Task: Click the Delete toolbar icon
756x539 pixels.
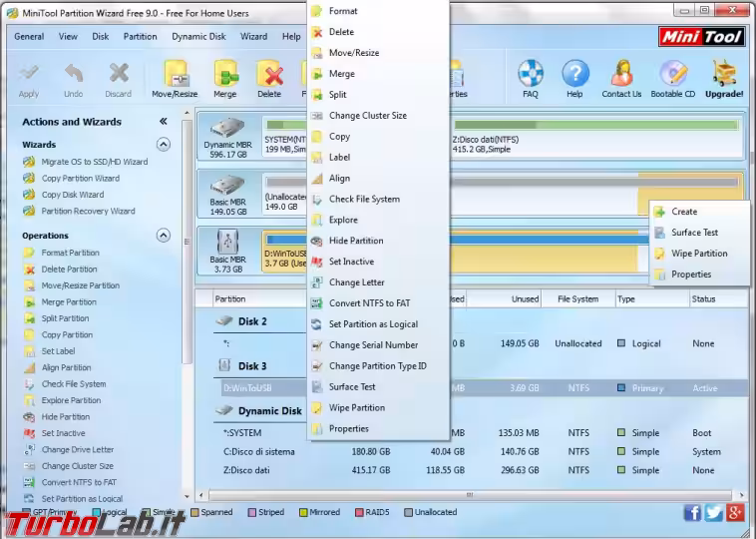Action: tap(269, 73)
